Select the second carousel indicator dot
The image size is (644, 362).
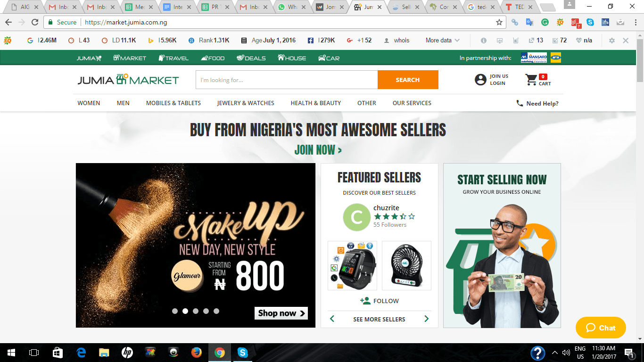coord(185,311)
